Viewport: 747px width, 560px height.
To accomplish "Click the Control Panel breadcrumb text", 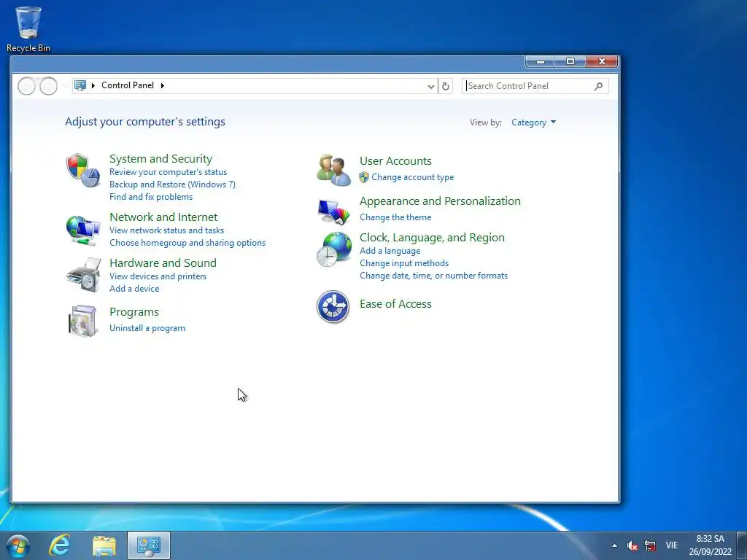I will [x=128, y=85].
